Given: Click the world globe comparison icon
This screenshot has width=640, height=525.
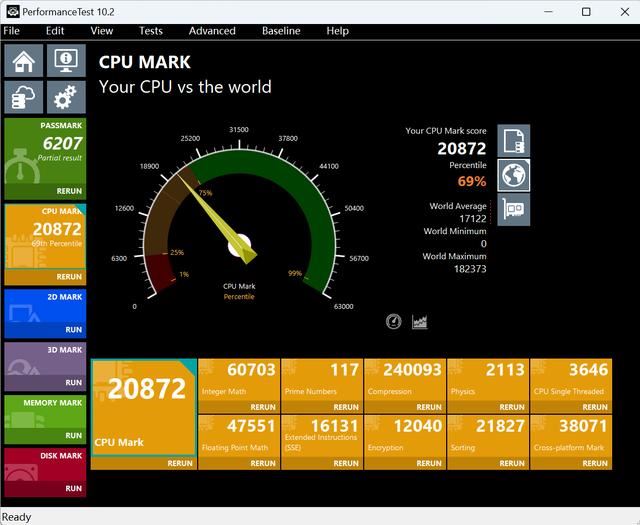Looking at the screenshot, I should click(x=513, y=175).
